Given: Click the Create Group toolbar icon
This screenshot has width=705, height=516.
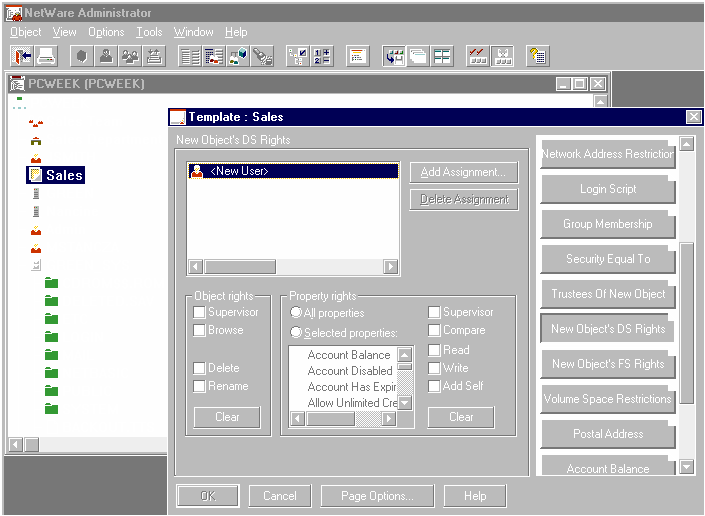Looking at the screenshot, I should [130, 56].
